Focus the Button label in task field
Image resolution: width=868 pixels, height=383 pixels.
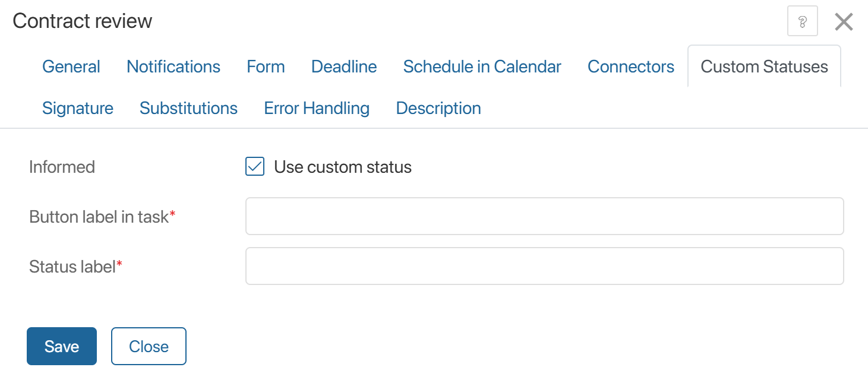544,217
